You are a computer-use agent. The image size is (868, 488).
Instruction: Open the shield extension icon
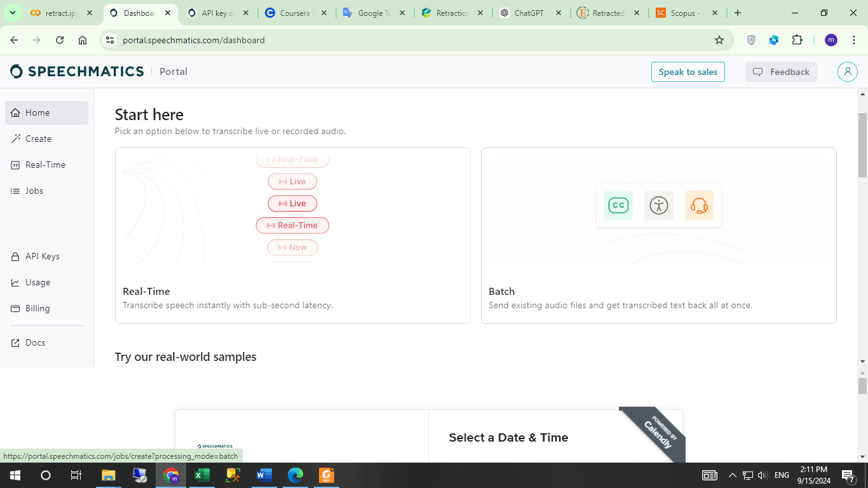point(751,40)
